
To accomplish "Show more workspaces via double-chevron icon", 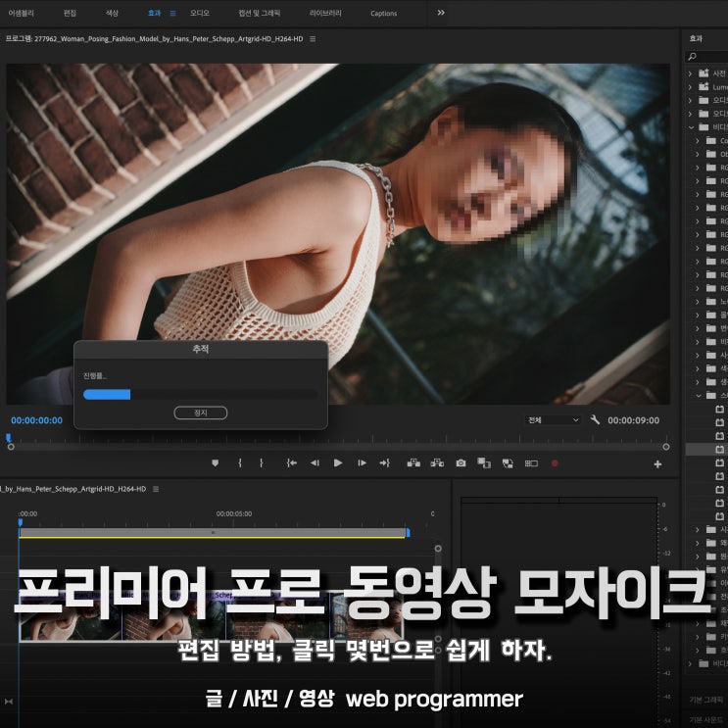I will (441, 13).
